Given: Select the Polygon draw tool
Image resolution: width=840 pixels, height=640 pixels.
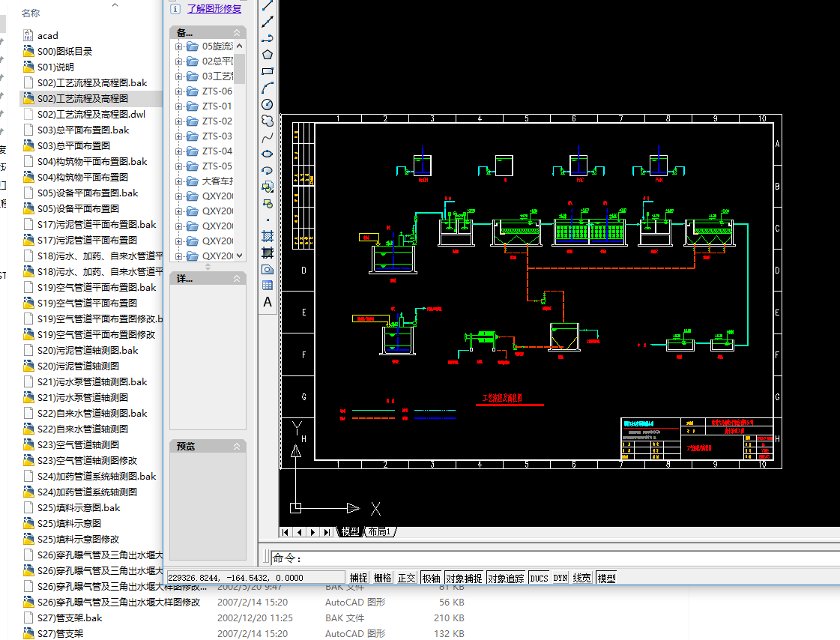Looking at the screenshot, I should tap(268, 55).
